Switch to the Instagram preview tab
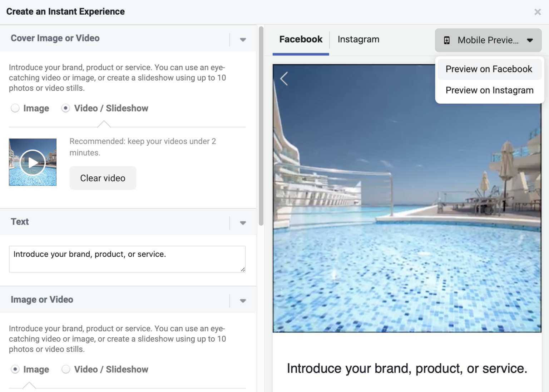Viewport: 549px width, 392px height. 358,39
